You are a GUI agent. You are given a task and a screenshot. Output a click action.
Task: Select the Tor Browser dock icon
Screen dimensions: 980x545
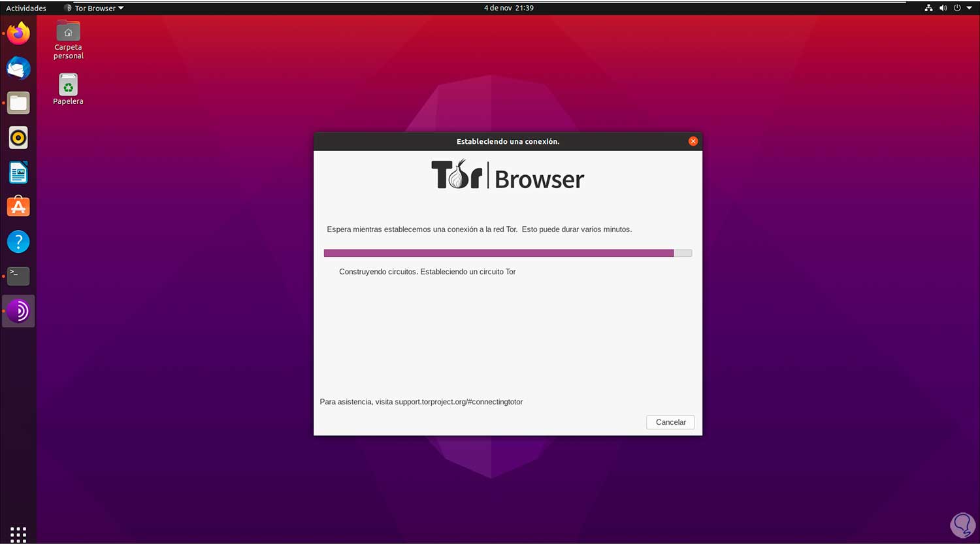click(18, 311)
